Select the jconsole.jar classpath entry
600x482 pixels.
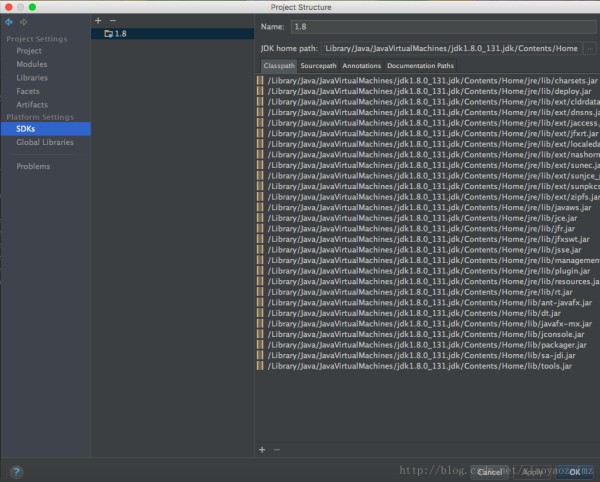(427, 335)
